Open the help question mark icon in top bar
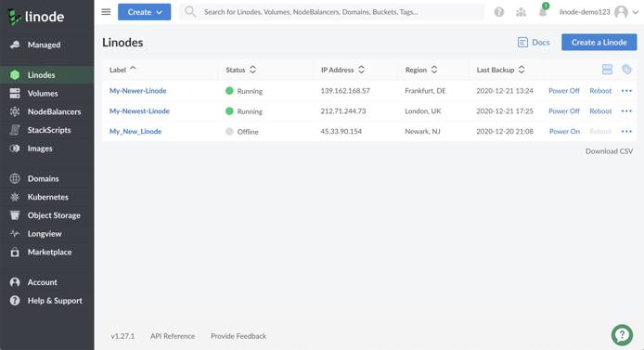The image size is (644, 350). (499, 12)
